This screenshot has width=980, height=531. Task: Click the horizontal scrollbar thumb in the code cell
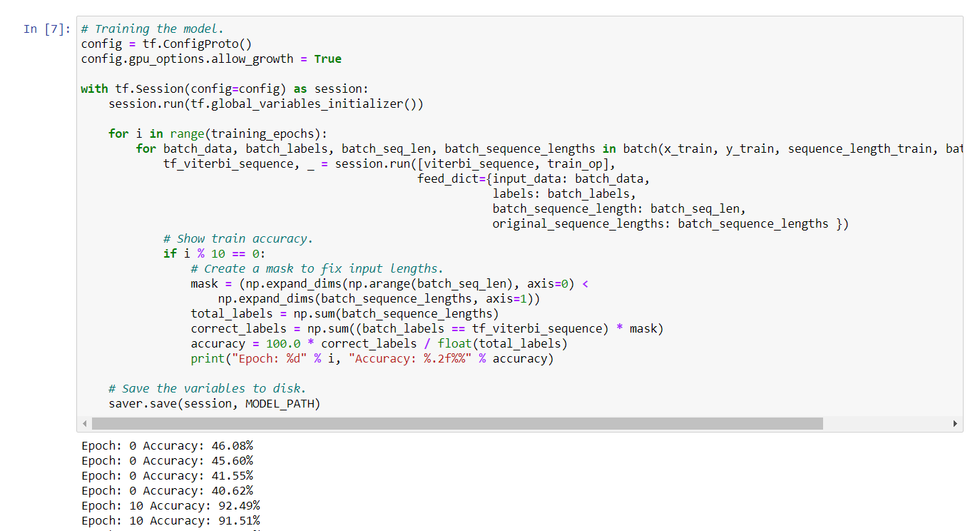coord(456,424)
